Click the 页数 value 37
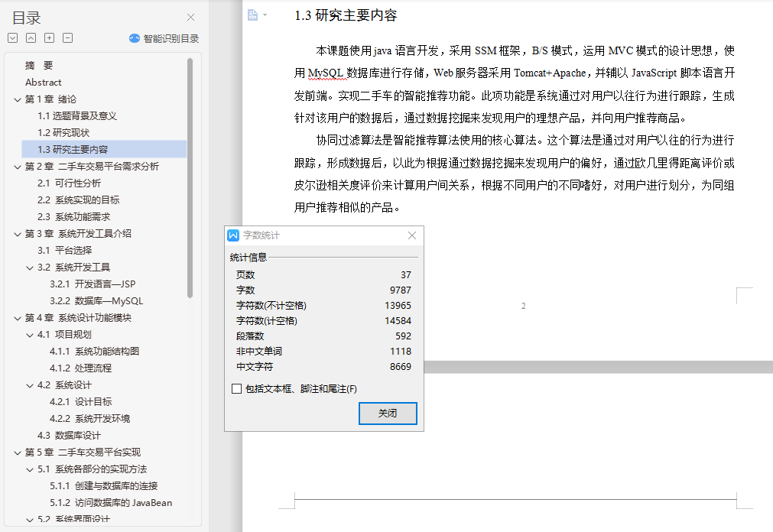The width and height of the screenshot is (773, 532). pos(406,275)
